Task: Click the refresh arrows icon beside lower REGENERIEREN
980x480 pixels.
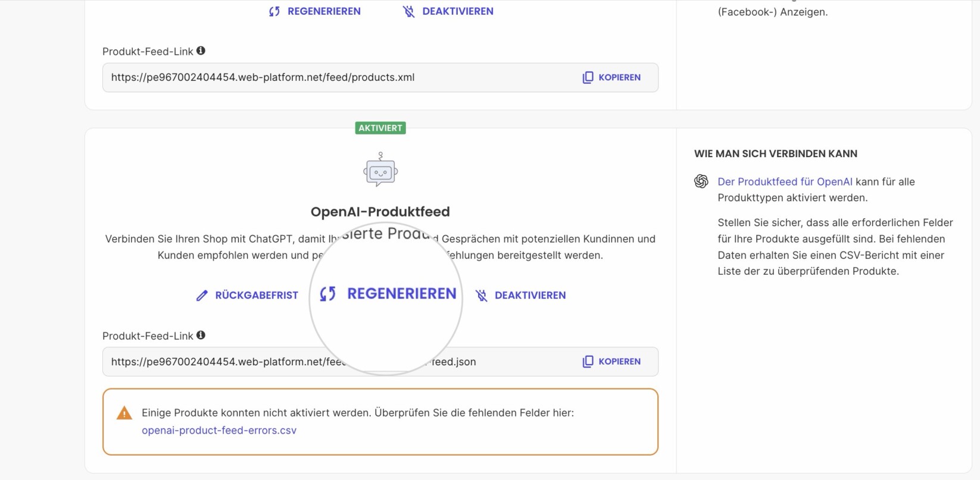Action: click(328, 294)
